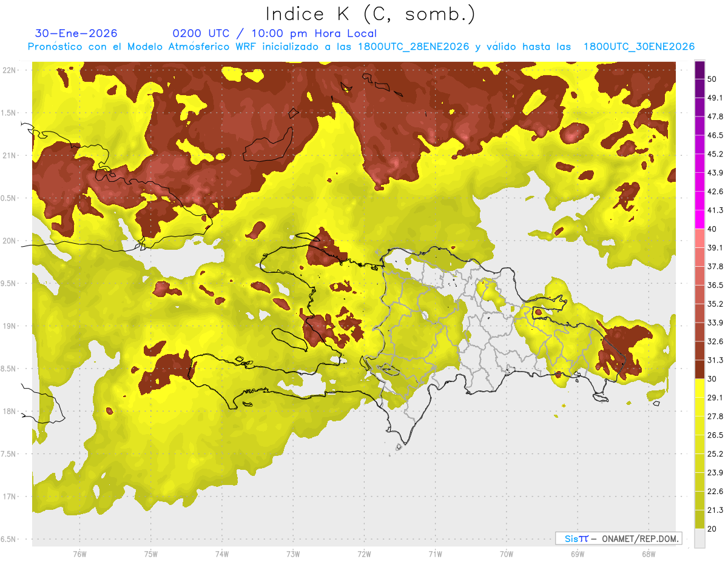
Task: Click the map title "Indice K (C, somb.)"
Action: [x=370, y=14]
